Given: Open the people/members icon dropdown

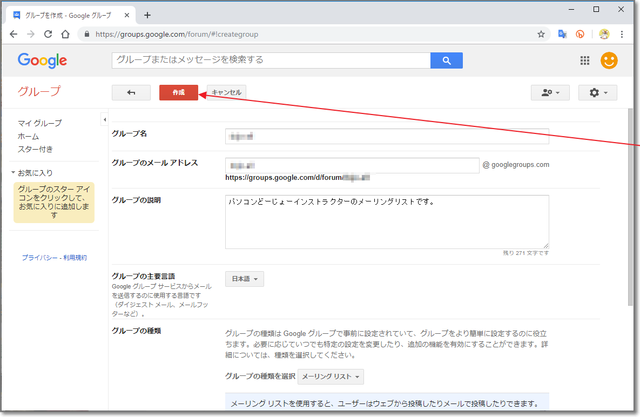Looking at the screenshot, I should [x=550, y=93].
